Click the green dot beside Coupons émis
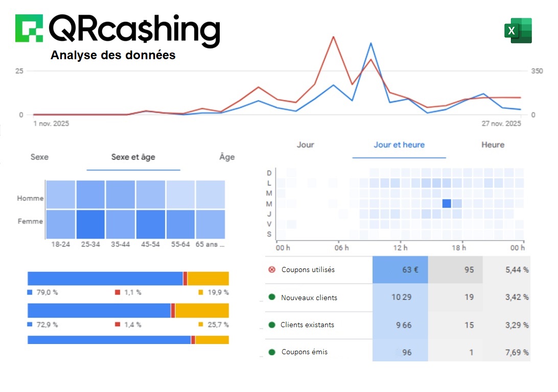This screenshot has height=392, width=558. [x=272, y=352]
